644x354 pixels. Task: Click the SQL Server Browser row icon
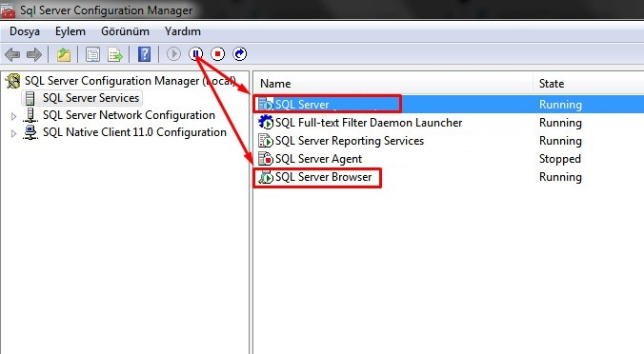266,177
